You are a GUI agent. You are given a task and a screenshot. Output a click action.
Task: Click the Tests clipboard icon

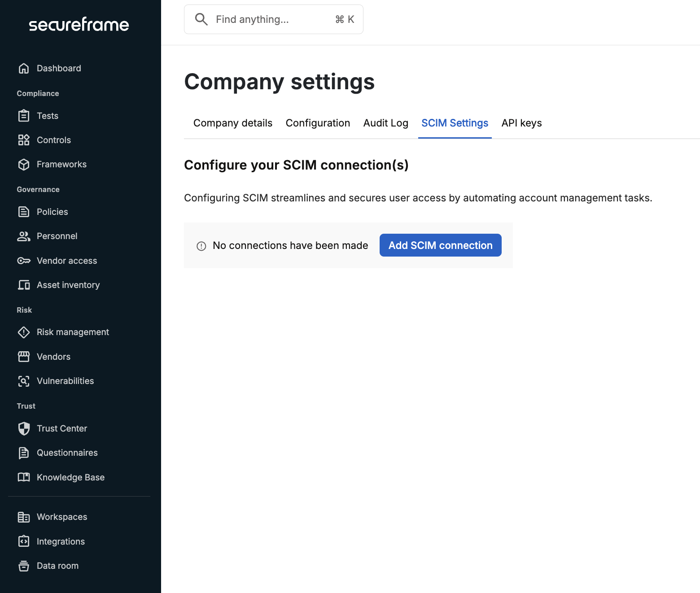24,116
